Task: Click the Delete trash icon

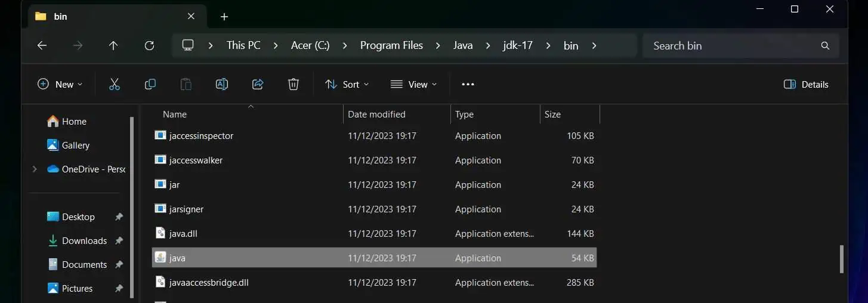Action: (293, 85)
